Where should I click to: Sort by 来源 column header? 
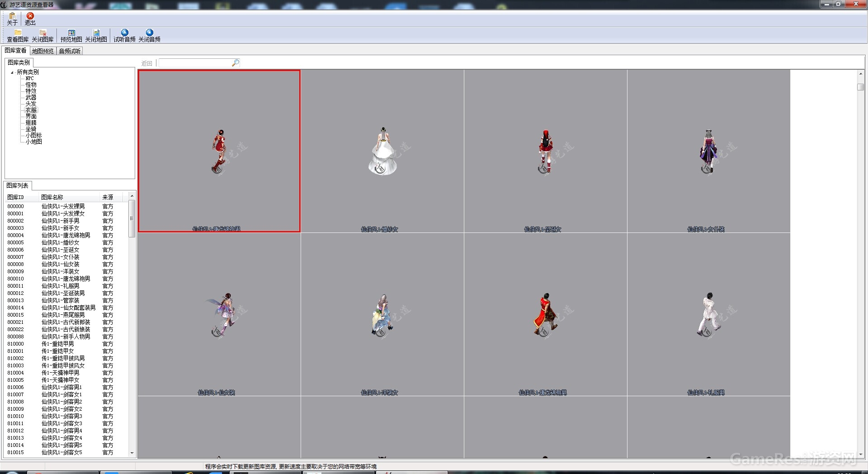[x=111, y=197]
